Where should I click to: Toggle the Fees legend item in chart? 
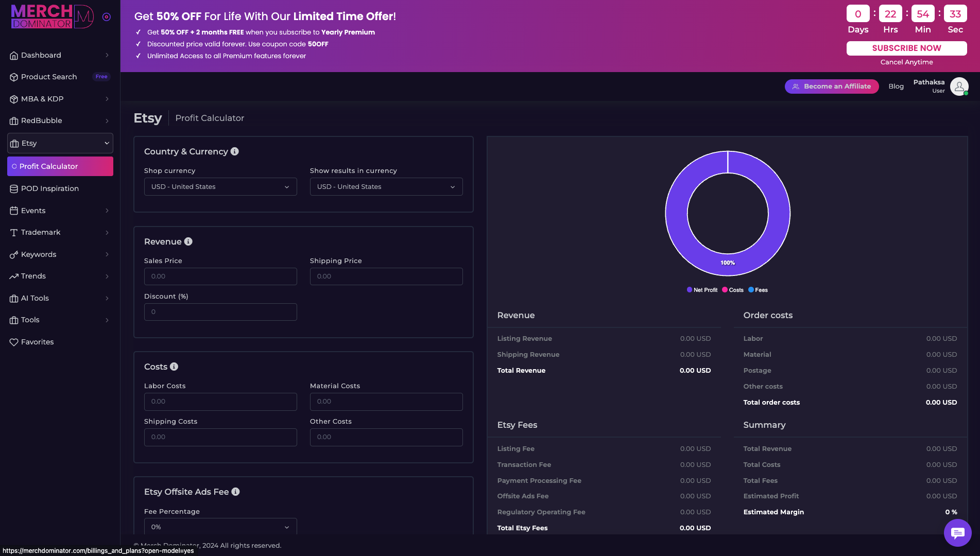[x=758, y=290]
